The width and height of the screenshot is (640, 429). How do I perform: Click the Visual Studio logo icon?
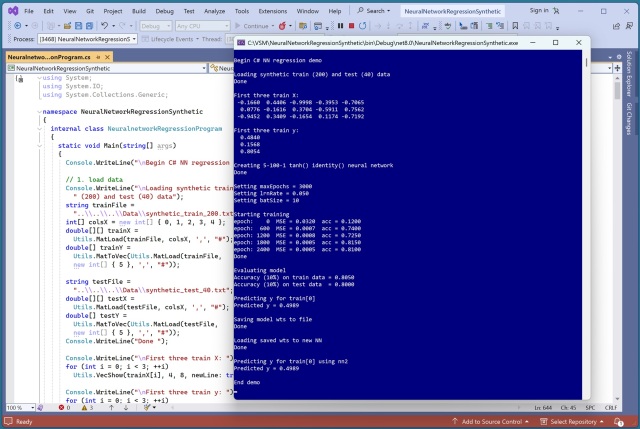click(x=13, y=11)
